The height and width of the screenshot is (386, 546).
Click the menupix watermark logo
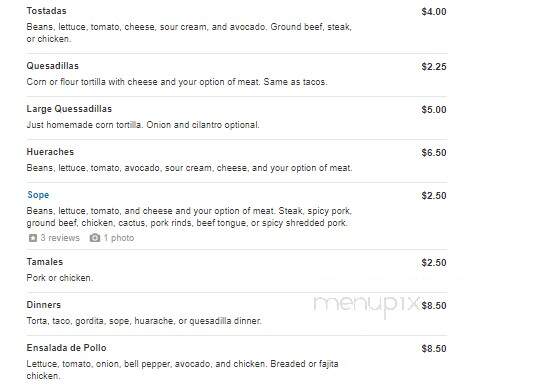click(367, 305)
